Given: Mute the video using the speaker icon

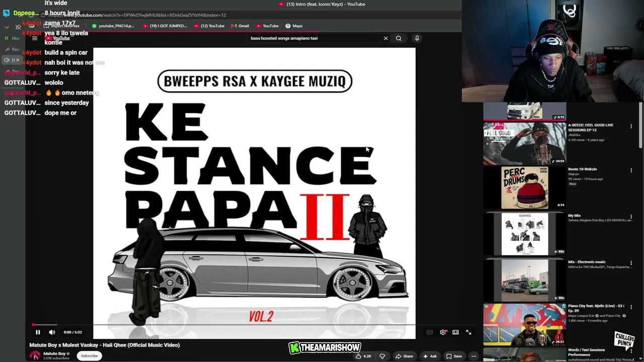Looking at the screenshot, I should (x=52, y=332).
